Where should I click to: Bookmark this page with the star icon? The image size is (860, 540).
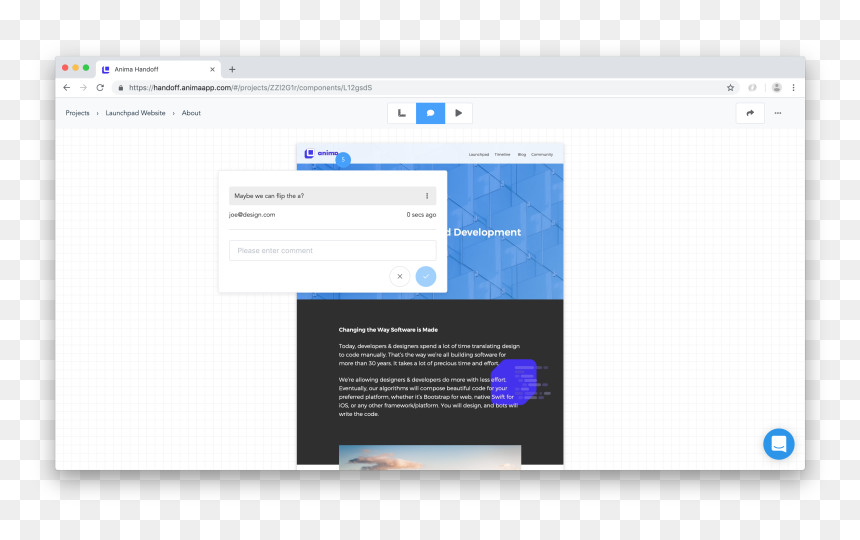point(730,88)
